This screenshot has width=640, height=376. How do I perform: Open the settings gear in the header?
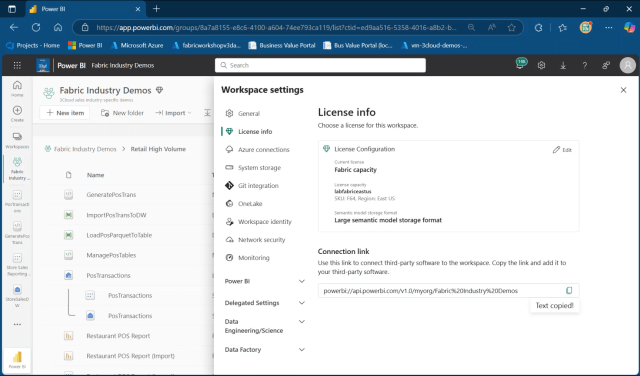541,65
